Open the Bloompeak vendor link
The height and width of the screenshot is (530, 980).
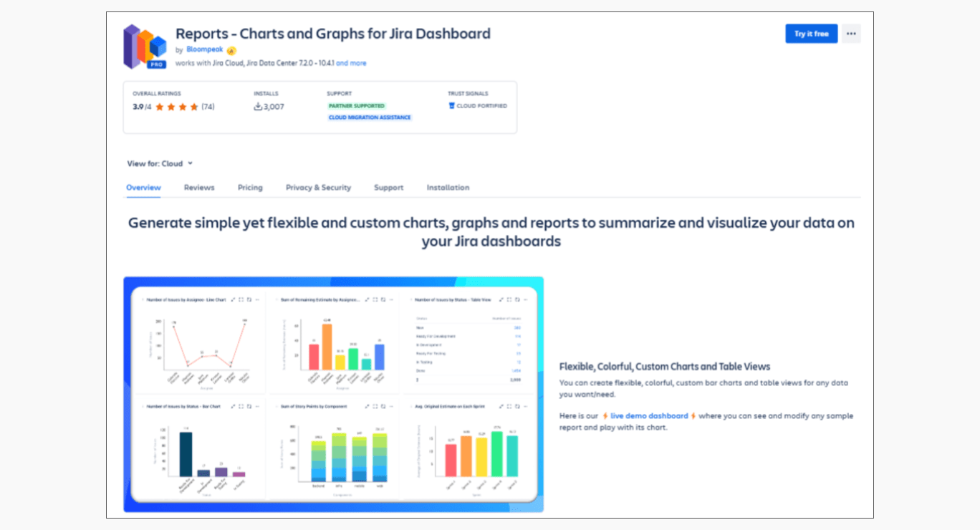pos(205,49)
